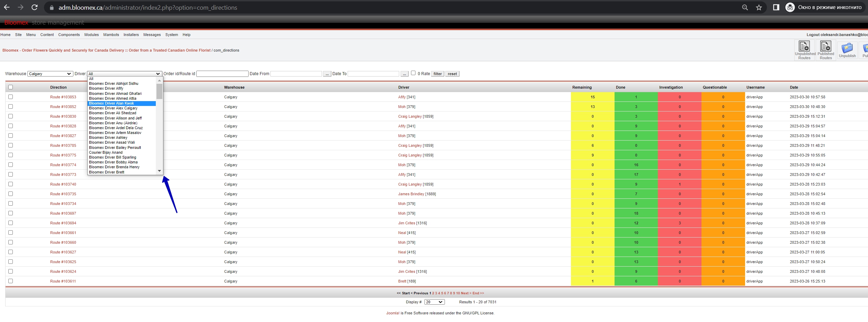Image resolution: width=868 pixels, height=322 pixels.
Task: Open the Home menu
Action: tap(5, 35)
